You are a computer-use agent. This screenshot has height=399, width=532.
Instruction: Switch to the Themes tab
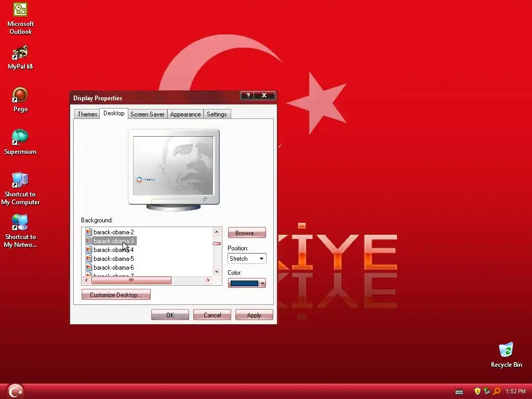pyautogui.click(x=87, y=114)
